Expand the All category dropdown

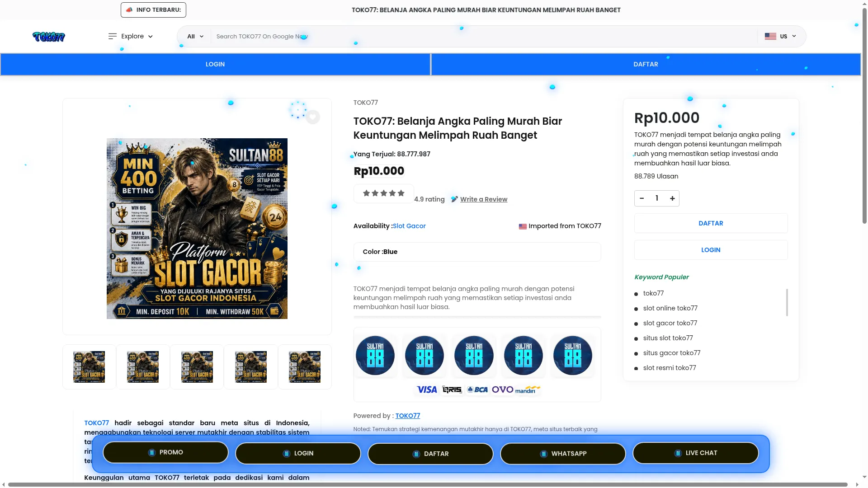coord(195,37)
